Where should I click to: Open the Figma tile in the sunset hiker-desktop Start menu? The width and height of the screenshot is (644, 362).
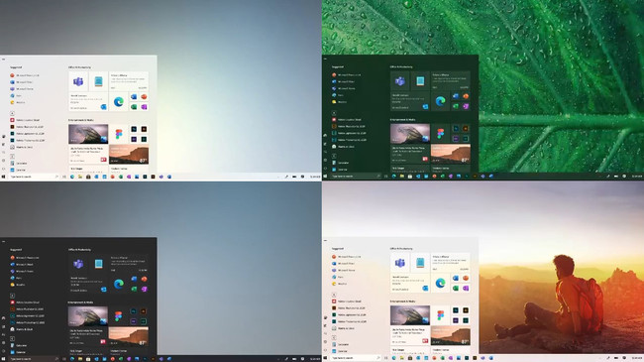click(440, 315)
